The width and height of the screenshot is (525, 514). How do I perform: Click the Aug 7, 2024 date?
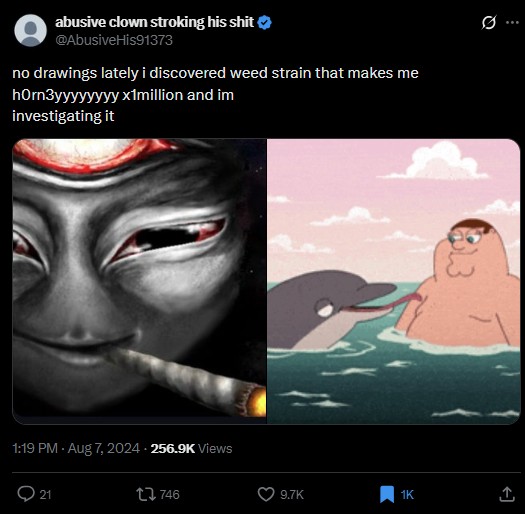point(103,448)
